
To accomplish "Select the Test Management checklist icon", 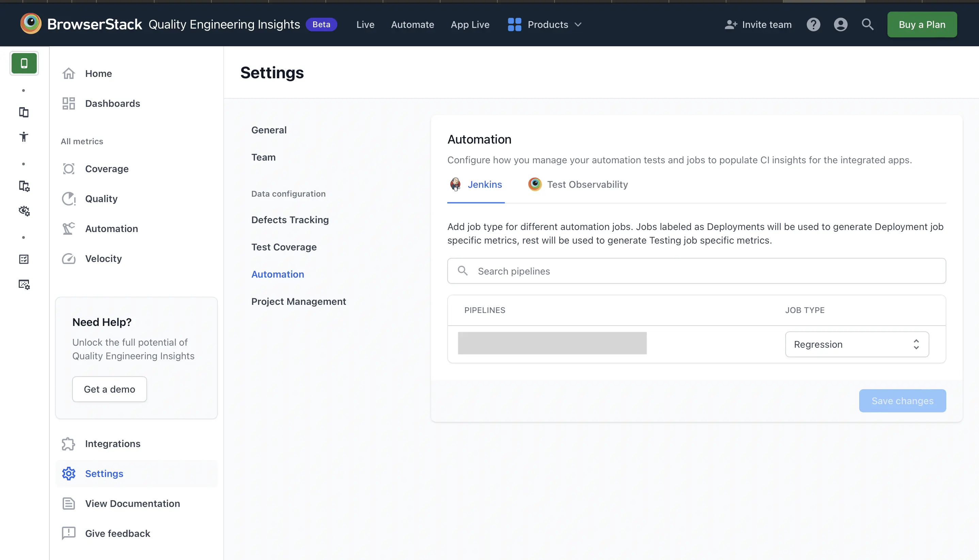I will [24, 259].
